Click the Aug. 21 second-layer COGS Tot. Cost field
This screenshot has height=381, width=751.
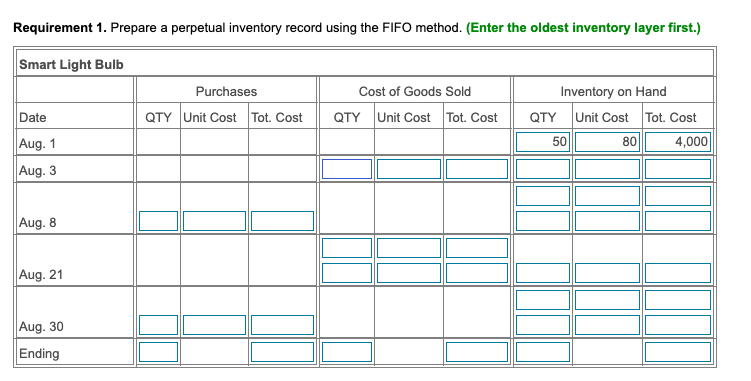pyautogui.click(x=477, y=273)
